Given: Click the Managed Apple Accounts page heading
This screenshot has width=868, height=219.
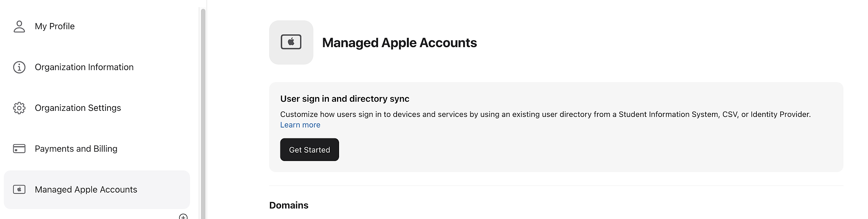Looking at the screenshot, I should pos(399,43).
